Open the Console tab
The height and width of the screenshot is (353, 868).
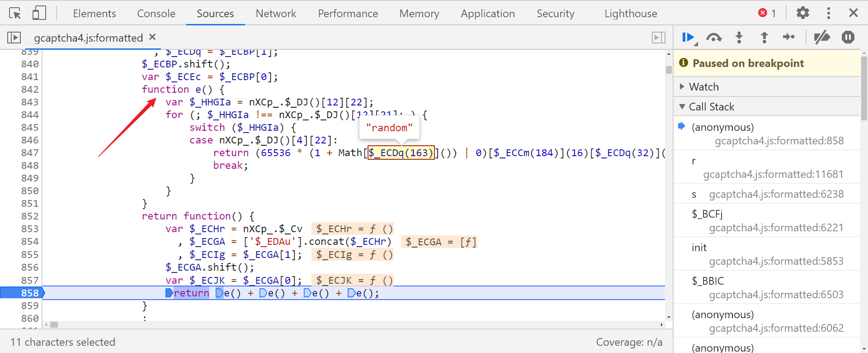coord(156,14)
